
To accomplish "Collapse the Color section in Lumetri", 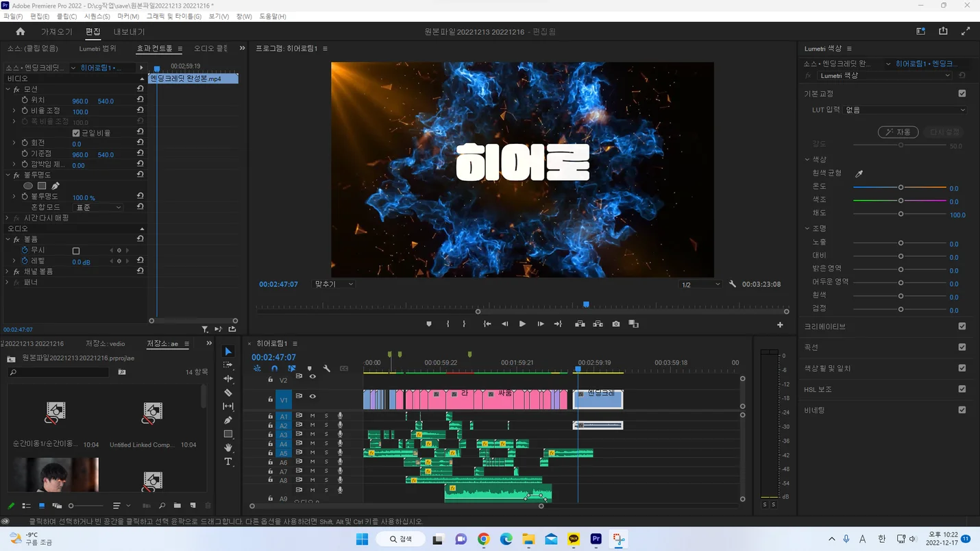I will click(807, 160).
